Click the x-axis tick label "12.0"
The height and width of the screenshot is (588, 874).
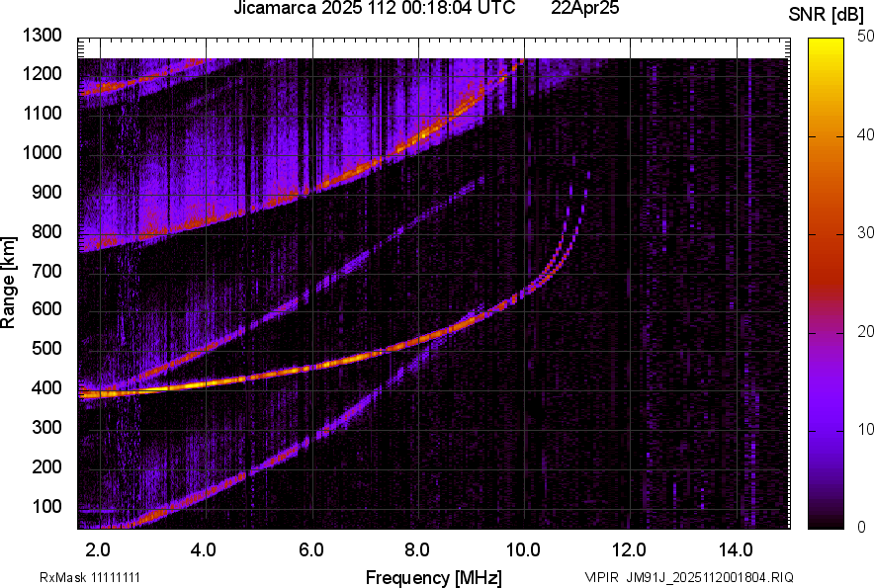click(x=630, y=550)
